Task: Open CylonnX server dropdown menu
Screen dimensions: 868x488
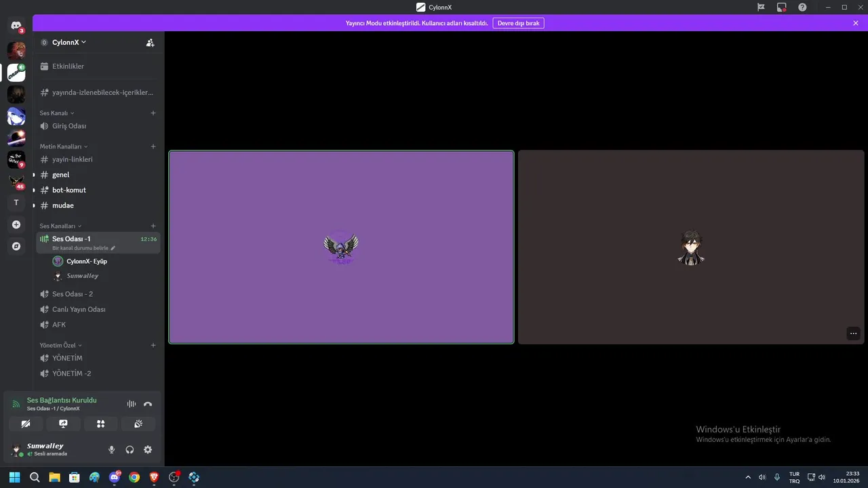Action: 69,42
